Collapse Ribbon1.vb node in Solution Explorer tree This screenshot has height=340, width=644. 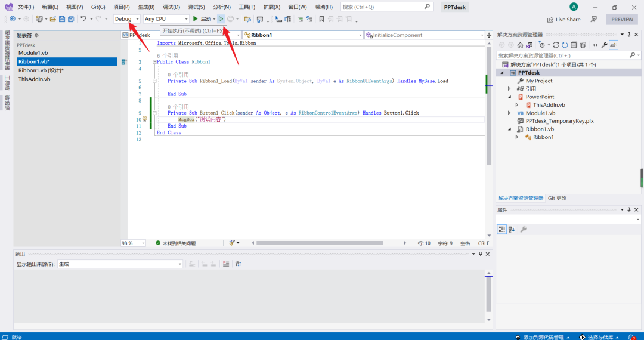(x=509, y=129)
